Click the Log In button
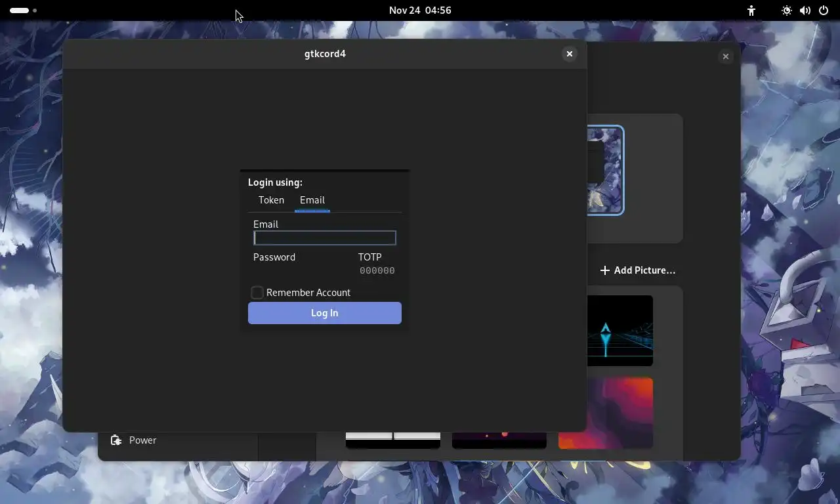This screenshot has height=504, width=840. coord(325,313)
